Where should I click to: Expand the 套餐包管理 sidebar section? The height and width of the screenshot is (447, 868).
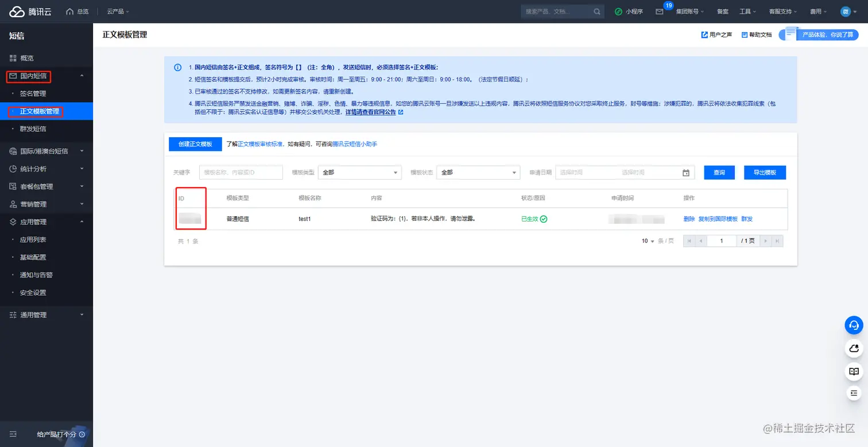(46, 186)
